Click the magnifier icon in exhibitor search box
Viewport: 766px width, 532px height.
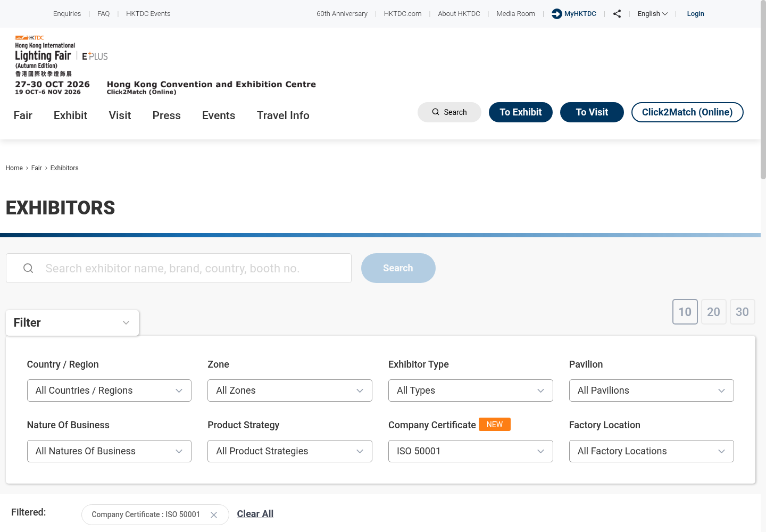point(28,268)
